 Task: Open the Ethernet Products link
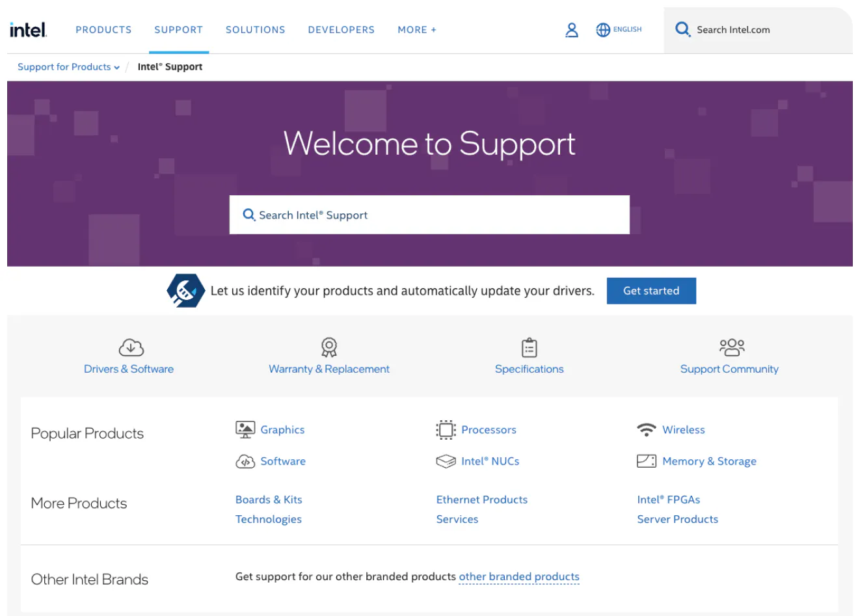(482, 500)
